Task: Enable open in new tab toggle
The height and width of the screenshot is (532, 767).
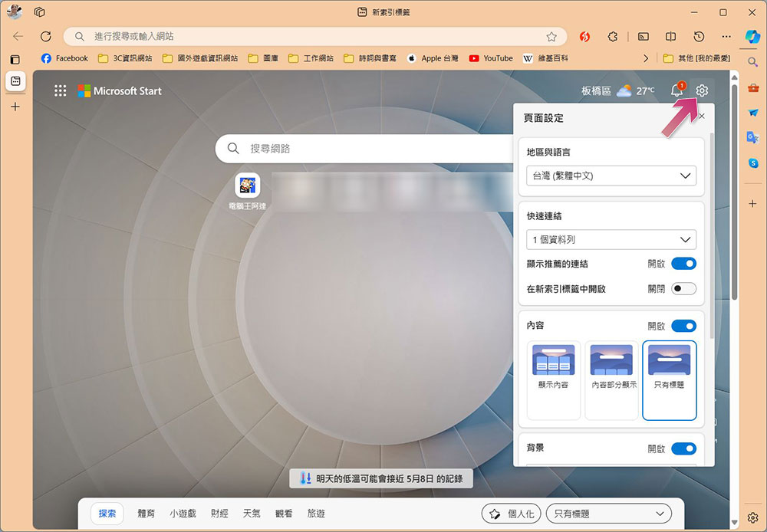Action: [683, 288]
